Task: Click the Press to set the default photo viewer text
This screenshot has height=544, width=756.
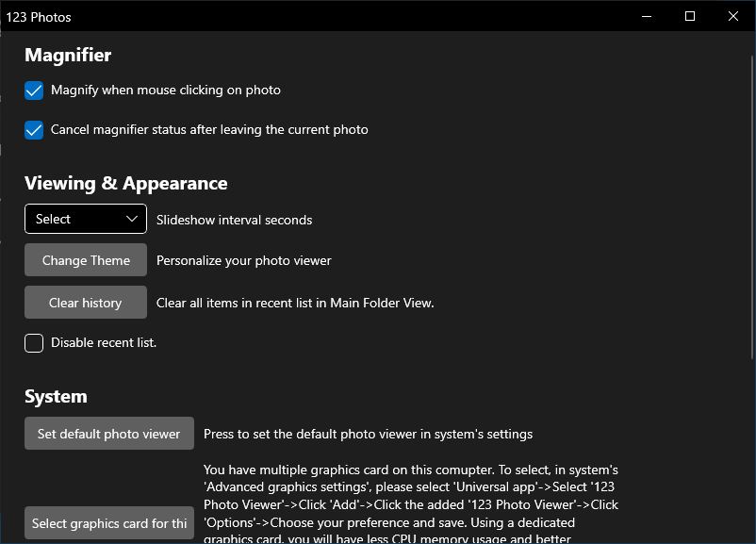Action: coord(368,434)
